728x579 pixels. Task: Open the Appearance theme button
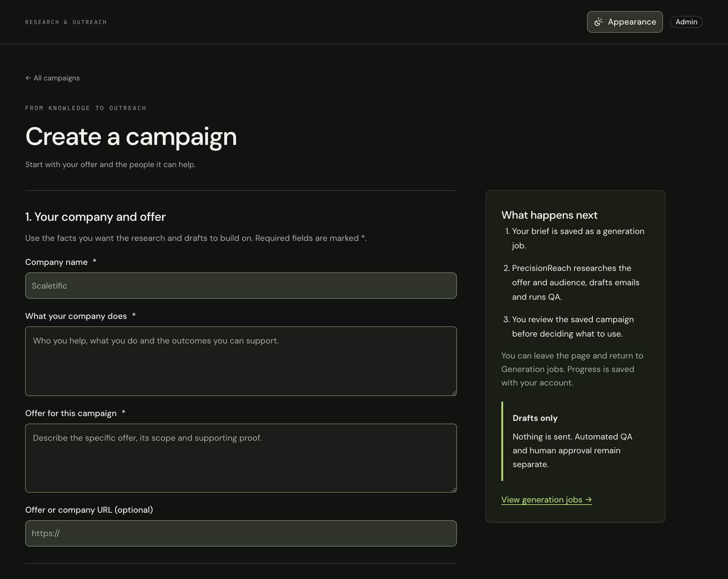625,22
